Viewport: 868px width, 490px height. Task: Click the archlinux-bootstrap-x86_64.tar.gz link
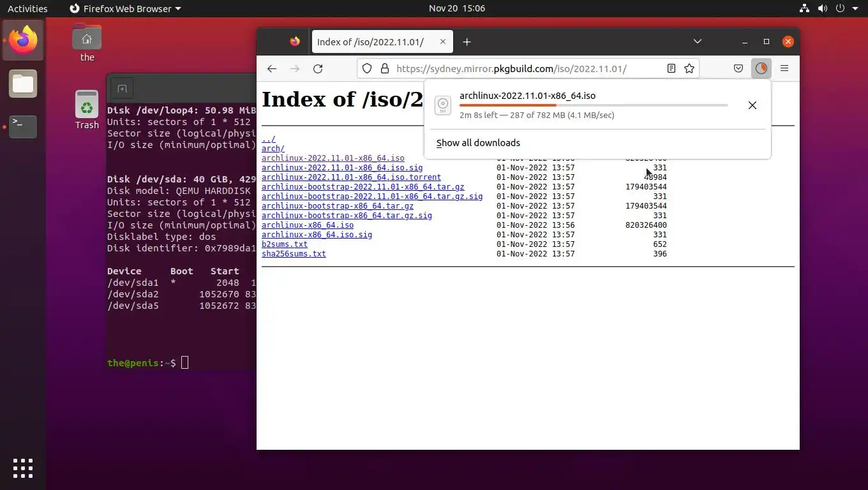[338, 205]
